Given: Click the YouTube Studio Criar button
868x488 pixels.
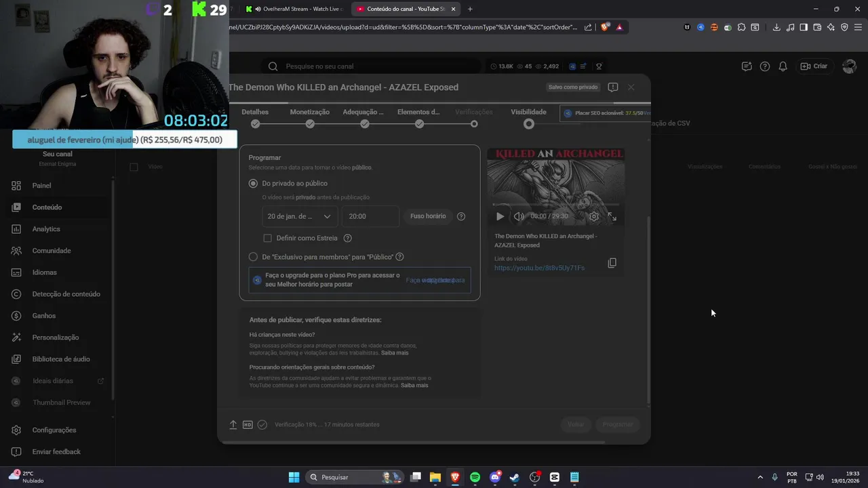Looking at the screenshot, I should pyautogui.click(x=814, y=66).
